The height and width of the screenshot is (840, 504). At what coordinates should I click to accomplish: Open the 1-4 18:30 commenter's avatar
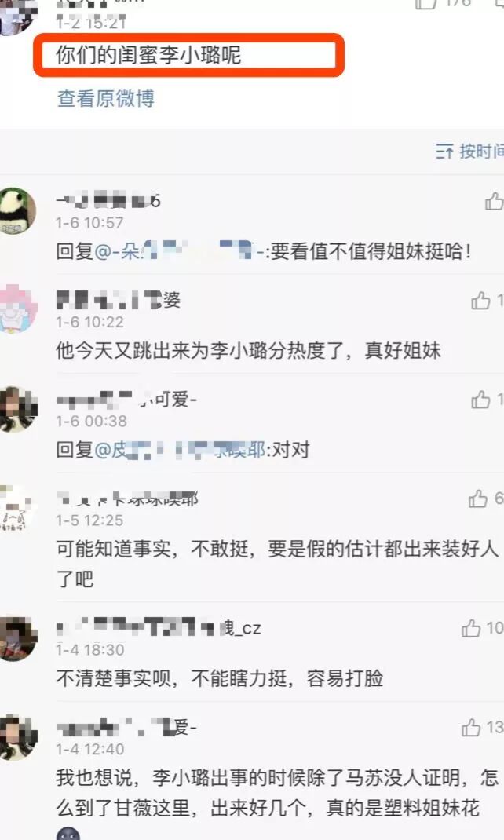[x=18, y=638]
